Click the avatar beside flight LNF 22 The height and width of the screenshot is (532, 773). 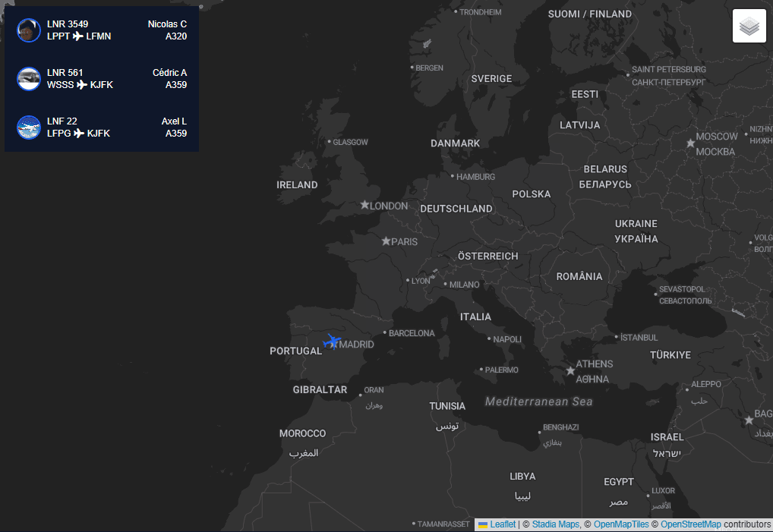point(29,127)
